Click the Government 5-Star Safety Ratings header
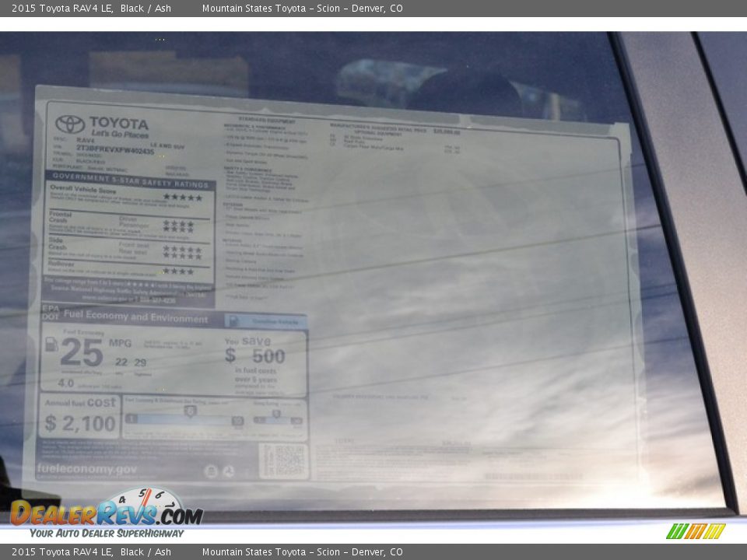Screen dimensions: 747x560 pos(130,176)
